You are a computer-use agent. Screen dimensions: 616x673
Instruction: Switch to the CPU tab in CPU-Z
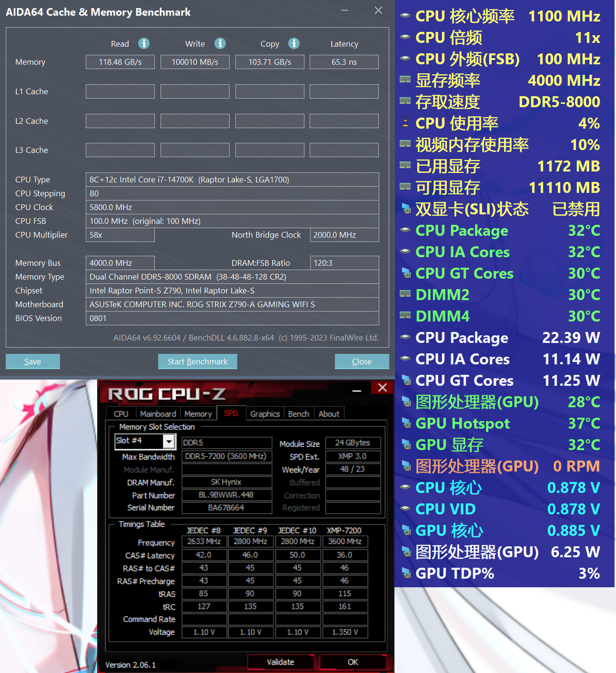[x=120, y=413]
